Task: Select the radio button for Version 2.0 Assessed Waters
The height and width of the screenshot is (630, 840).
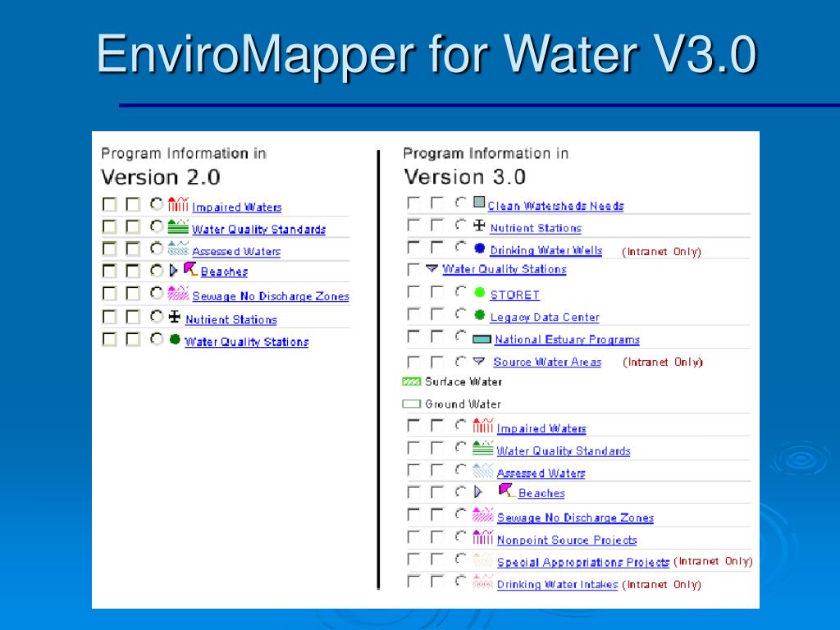Action: 156,249
